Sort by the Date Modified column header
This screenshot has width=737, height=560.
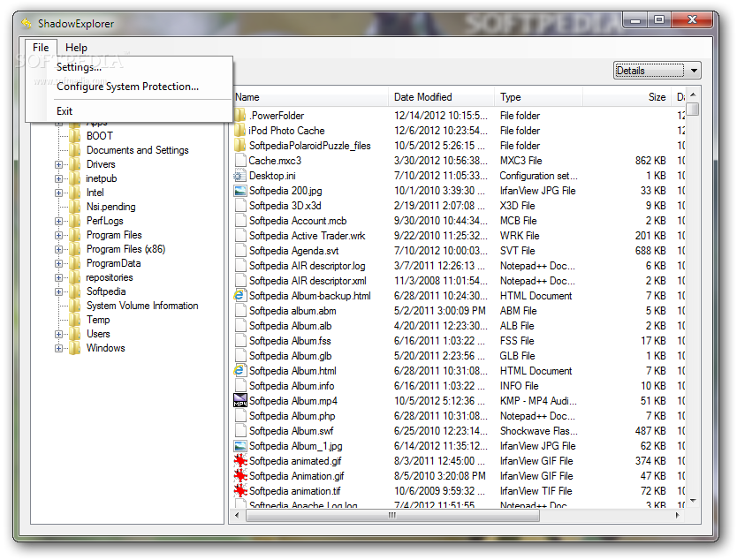(x=441, y=97)
